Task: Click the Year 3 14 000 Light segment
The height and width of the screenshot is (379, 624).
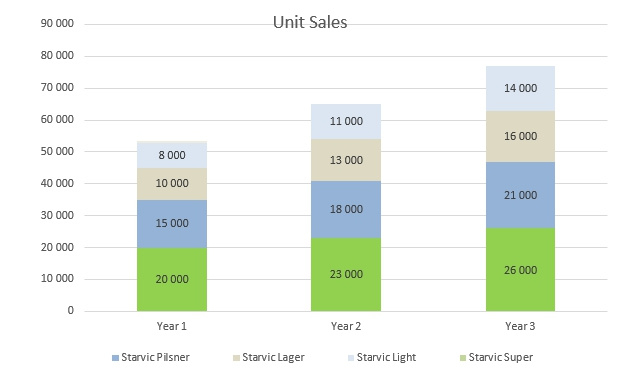Action: (x=520, y=89)
